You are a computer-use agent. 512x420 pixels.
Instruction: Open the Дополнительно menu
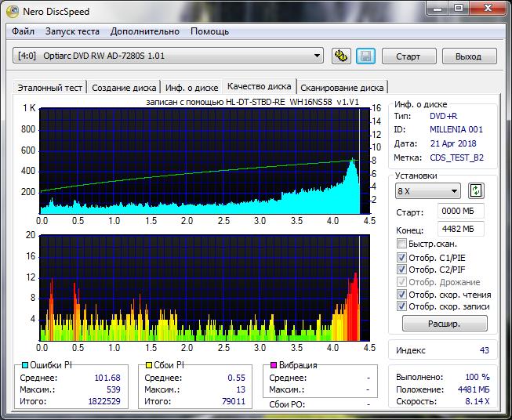coord(145,31)
